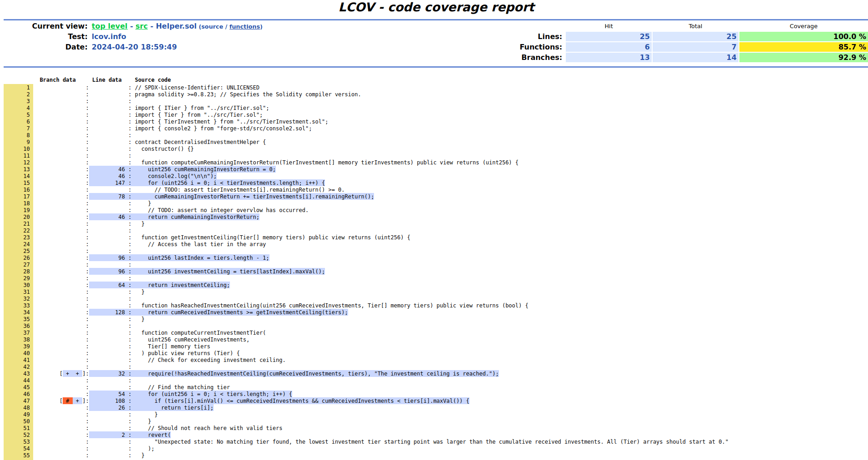Click the 'LCOV - code coverage report' title
868x460 pixels.
[x=436, y=7]
